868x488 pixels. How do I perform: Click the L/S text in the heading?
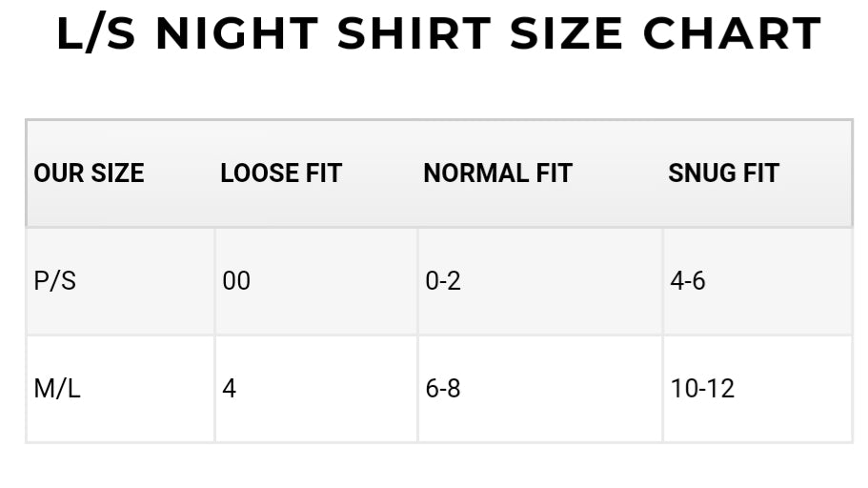tap(96, 34)
